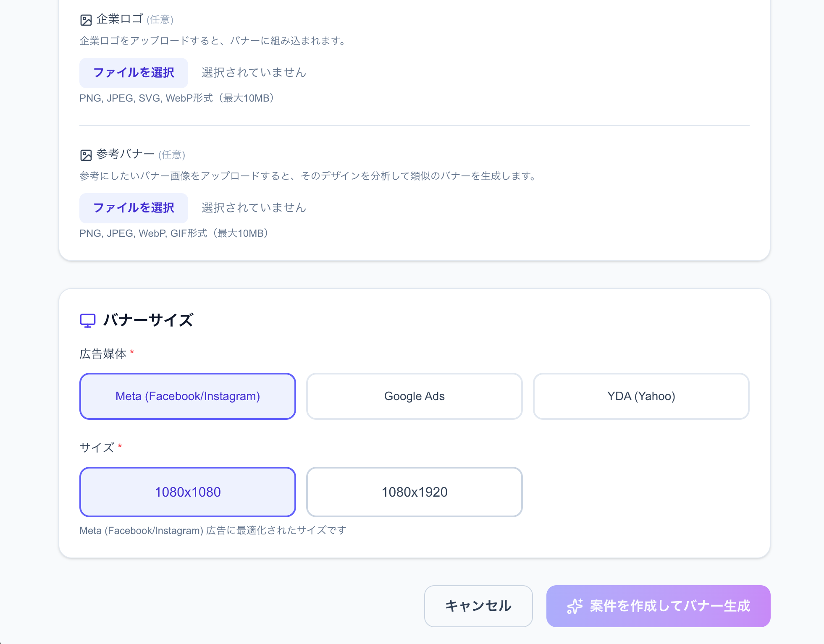
Task: Open file picker for 参考バナー upload
Action: coord(134,207)
